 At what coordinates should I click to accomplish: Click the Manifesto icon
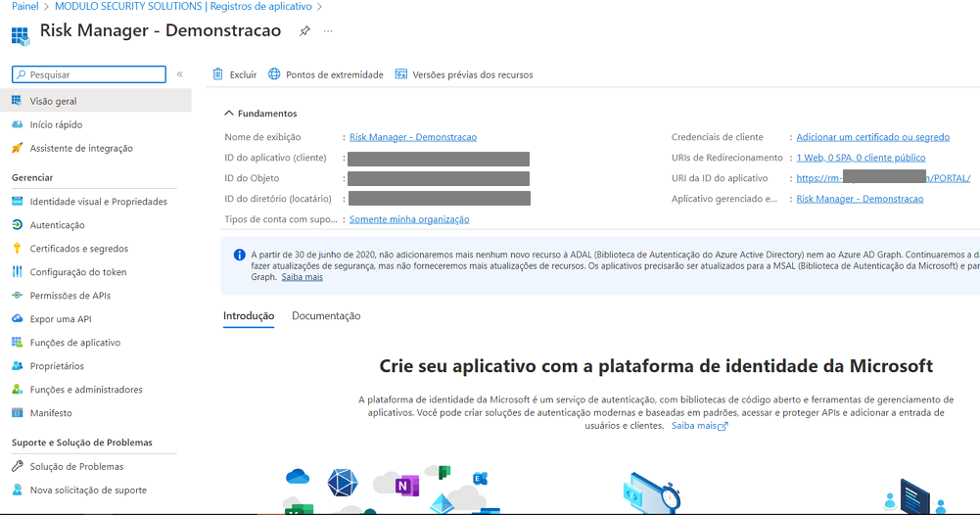click(17, 412)
